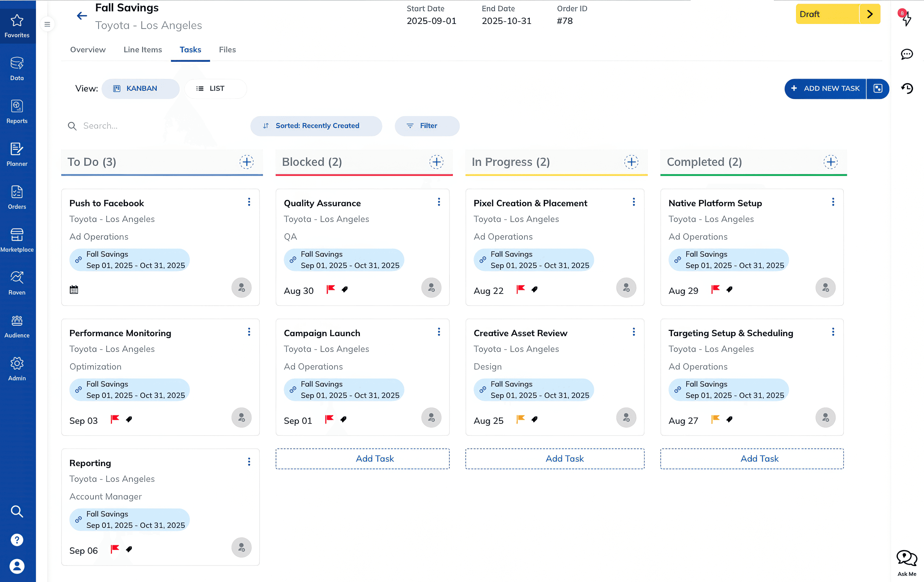
Task: Click the tag icon on Reporting card
Action: pos(129,549)
